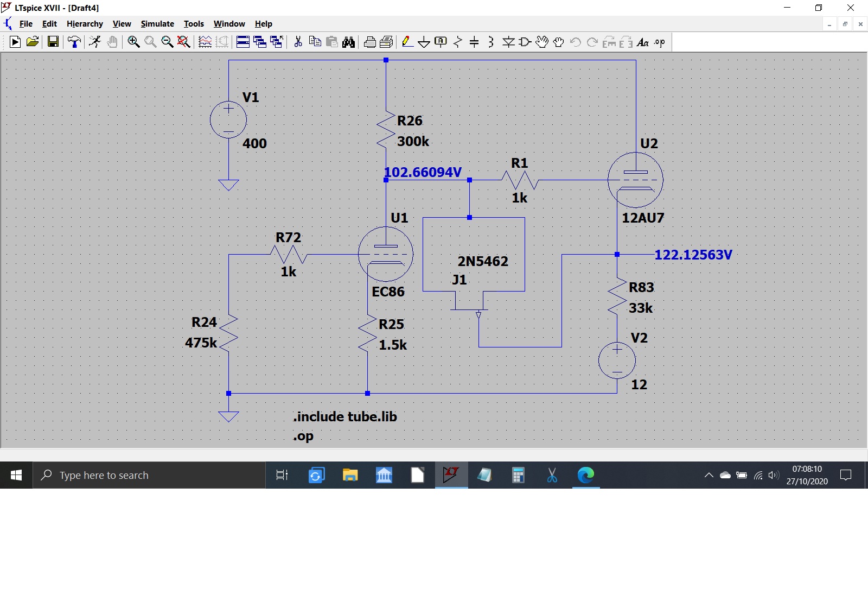
Task: Click the New Schematic toolbar icon
Action: coord(15,42)
